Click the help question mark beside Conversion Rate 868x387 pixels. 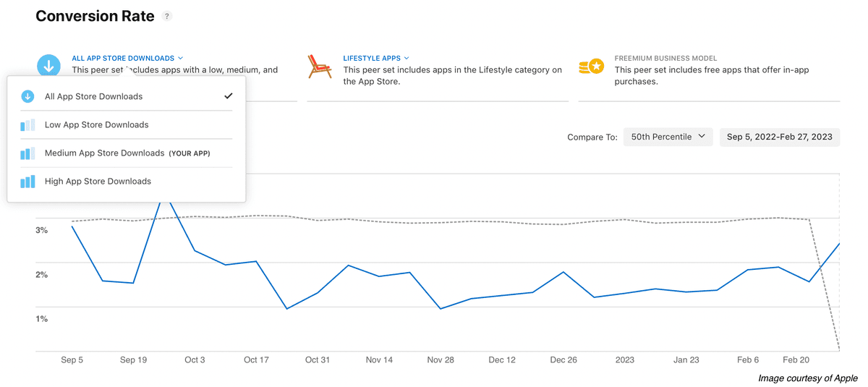coord(167,16)
